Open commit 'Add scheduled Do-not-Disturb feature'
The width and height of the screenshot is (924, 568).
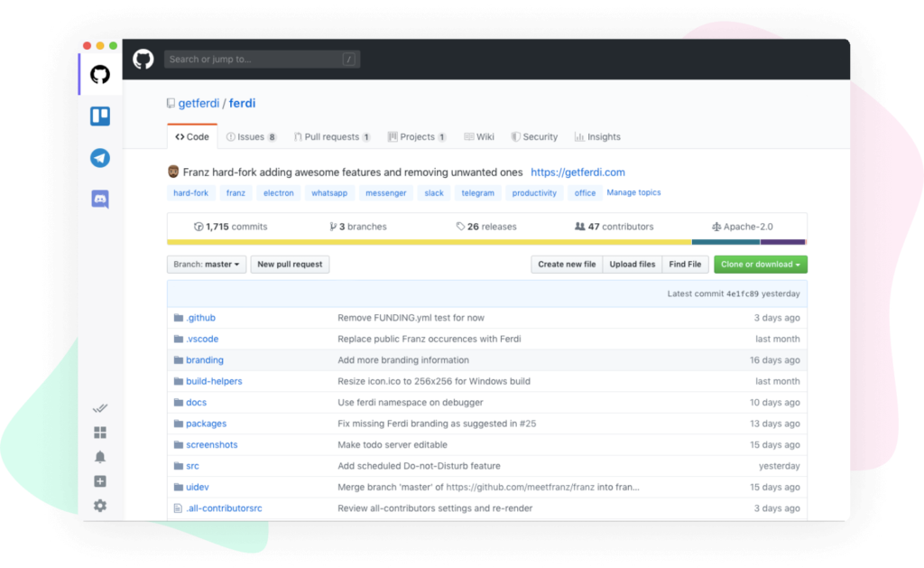(x=419, y=466)
